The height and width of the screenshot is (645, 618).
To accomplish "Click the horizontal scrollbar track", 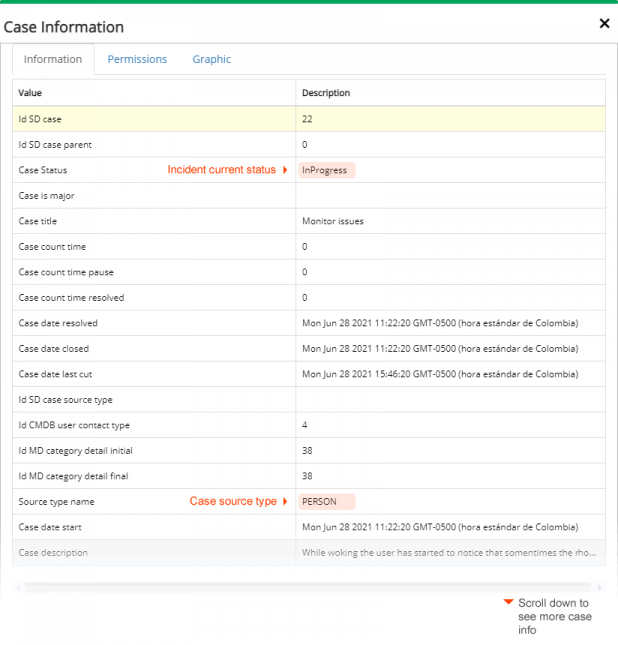I will pos(307,587).
